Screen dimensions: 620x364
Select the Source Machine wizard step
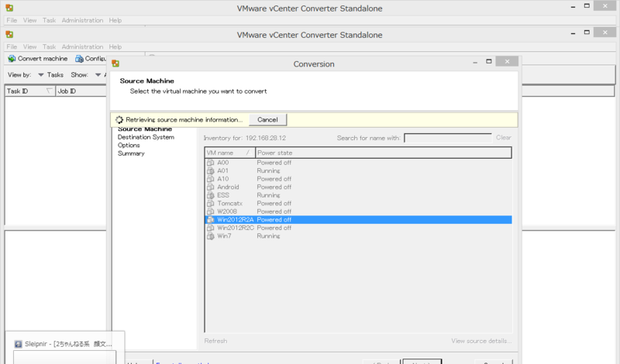pos(145,129)
